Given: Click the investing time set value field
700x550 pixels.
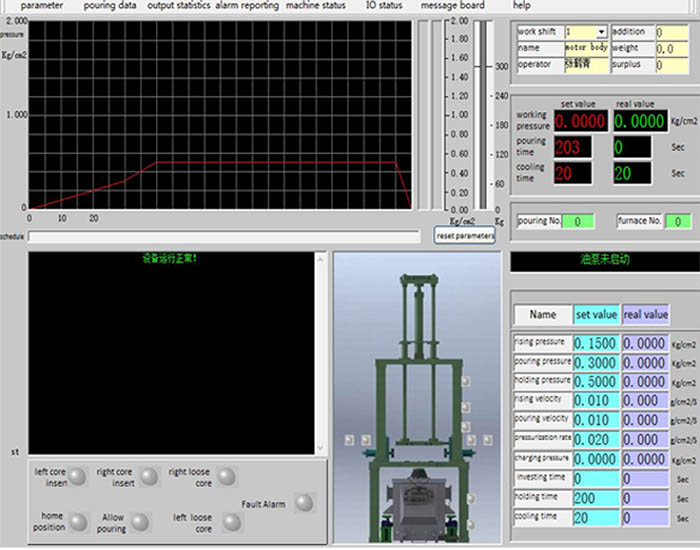Looking at the screenshot, I should pos(596,479).
